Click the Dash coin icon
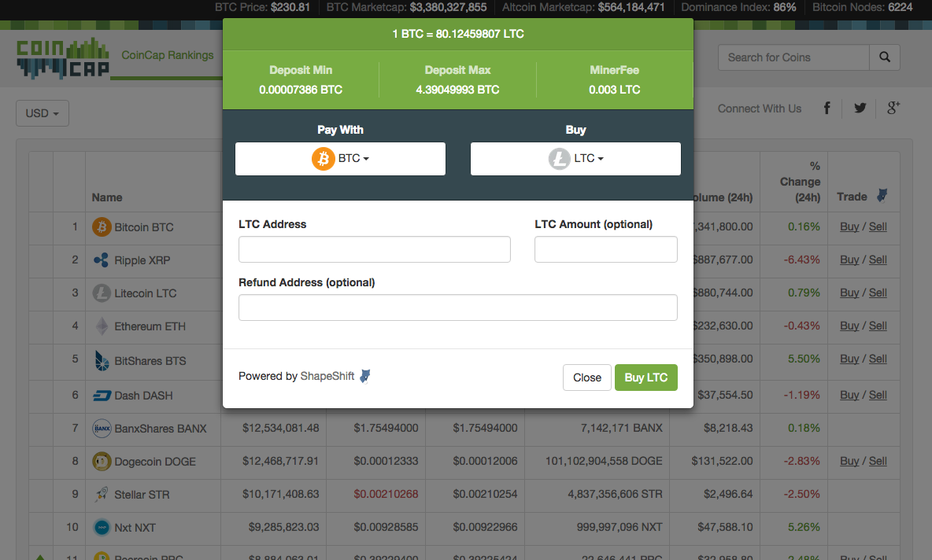Screen dimensions: 932x560 102,396
